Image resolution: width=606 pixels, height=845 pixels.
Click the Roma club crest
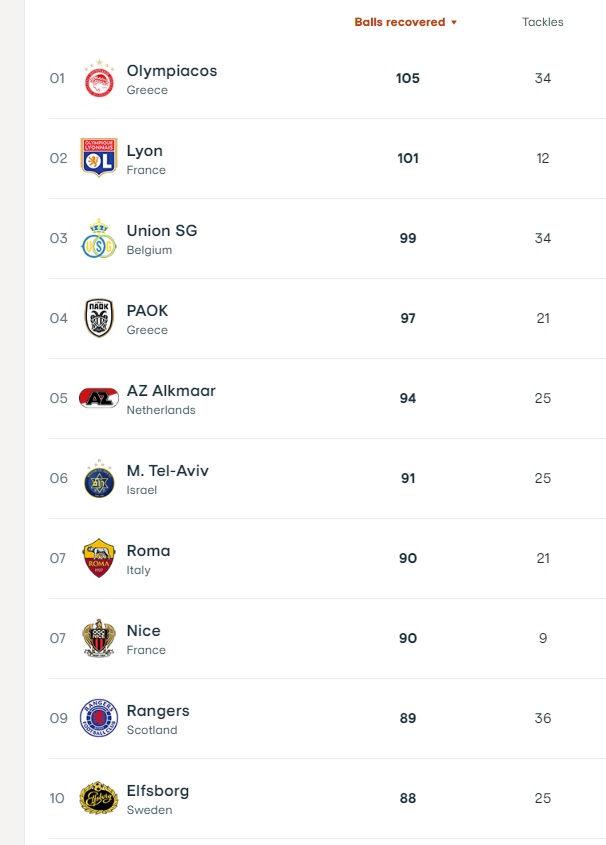click(99, 558)
